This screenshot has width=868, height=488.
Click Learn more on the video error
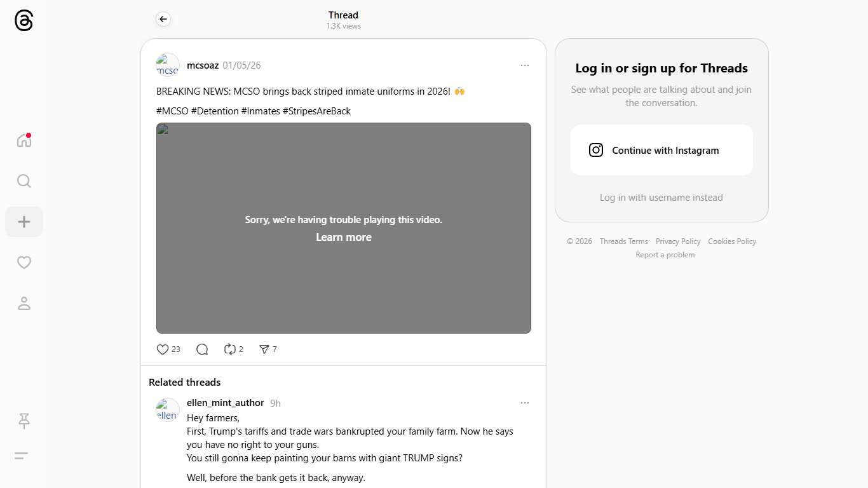click(344, 237)
